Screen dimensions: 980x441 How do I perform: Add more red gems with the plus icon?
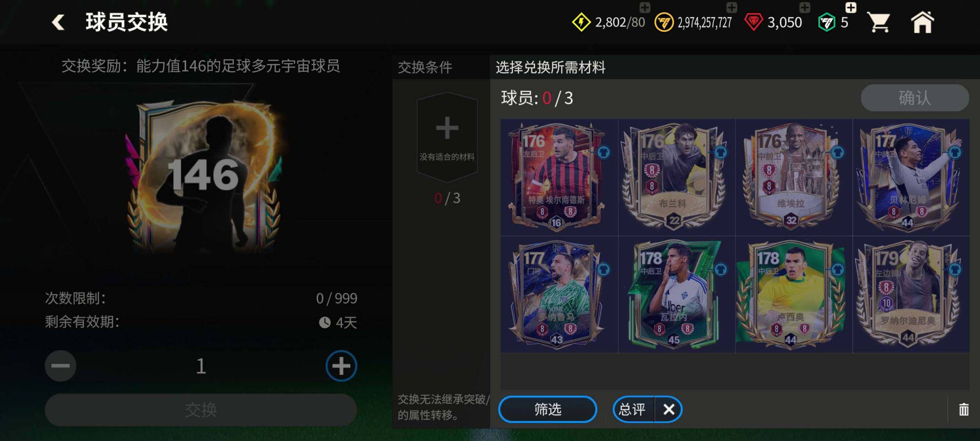(x=805, y=7)
